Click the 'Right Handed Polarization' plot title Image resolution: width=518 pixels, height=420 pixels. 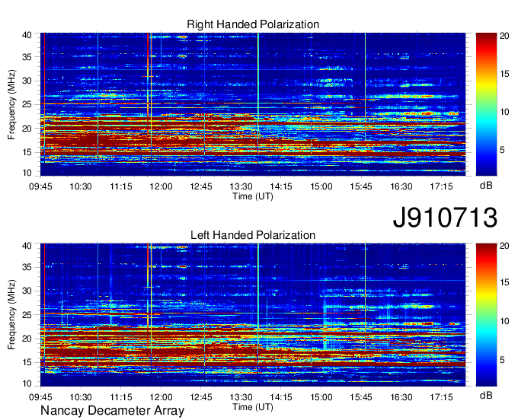(x=253, y=24)
